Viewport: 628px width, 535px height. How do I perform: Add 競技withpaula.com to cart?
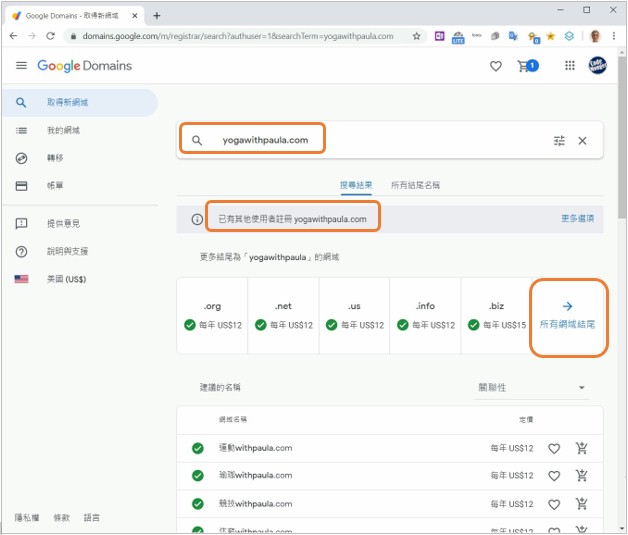pyautogui.click(x=582, y=504)
